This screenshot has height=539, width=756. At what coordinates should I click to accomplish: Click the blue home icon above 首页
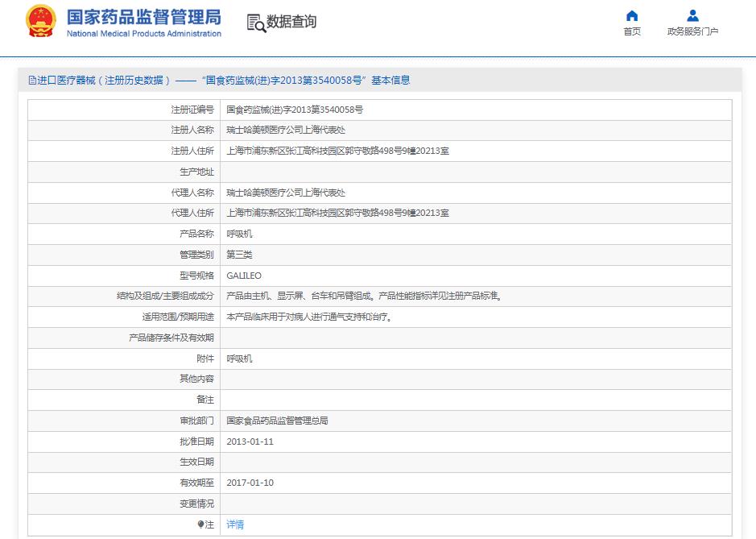631,15
